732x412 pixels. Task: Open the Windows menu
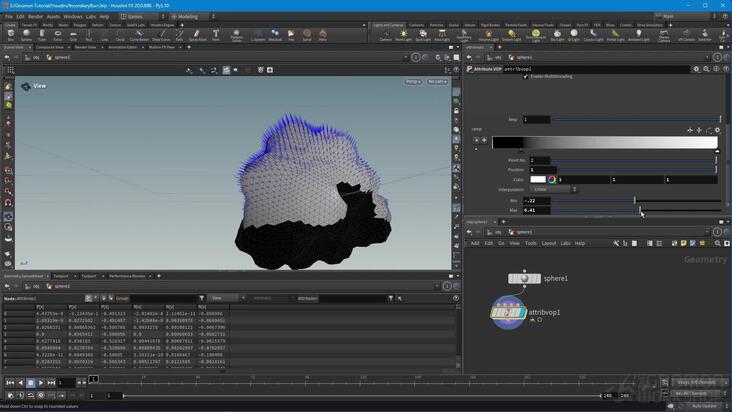(x=72, y=16)
